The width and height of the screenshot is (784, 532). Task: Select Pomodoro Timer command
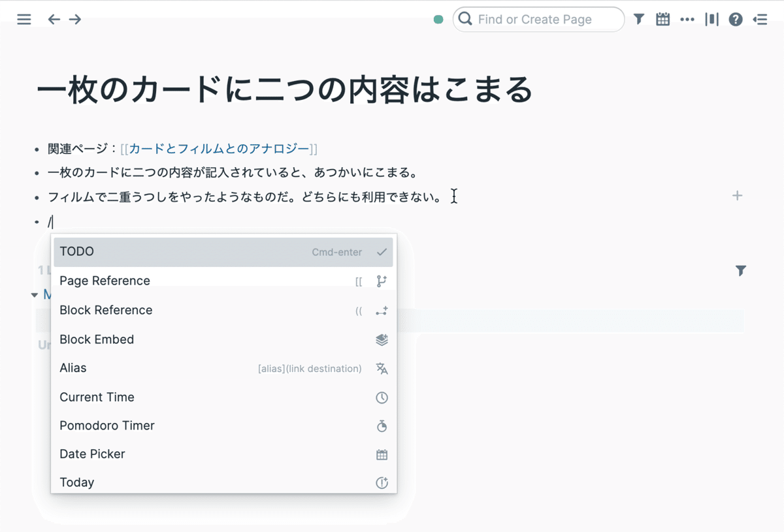point(223,426)
